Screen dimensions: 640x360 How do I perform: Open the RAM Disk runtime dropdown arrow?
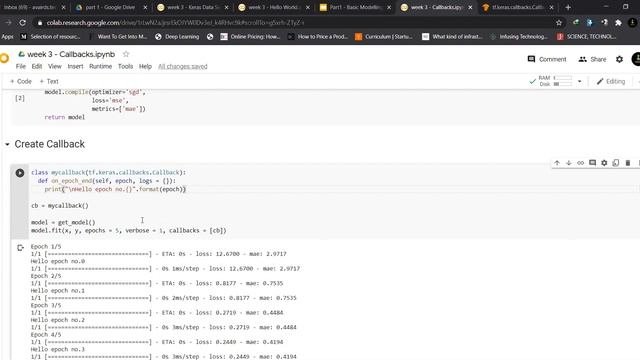coord(579,81)
